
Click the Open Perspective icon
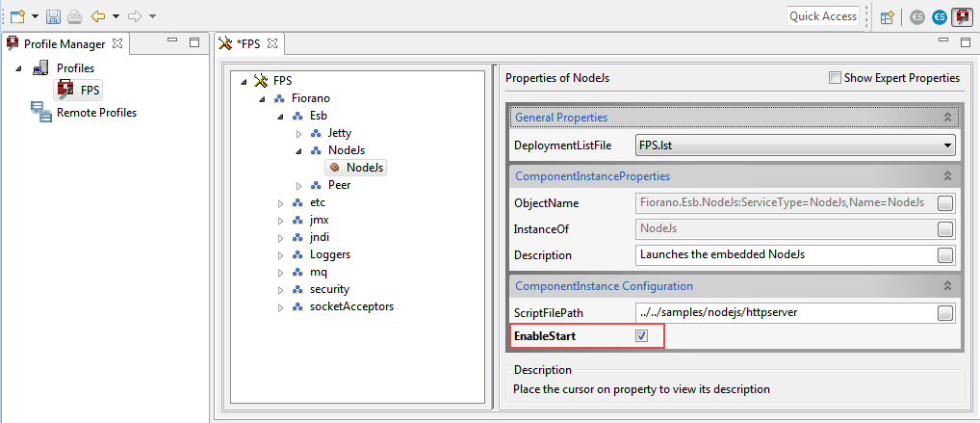tap(888, 16)
